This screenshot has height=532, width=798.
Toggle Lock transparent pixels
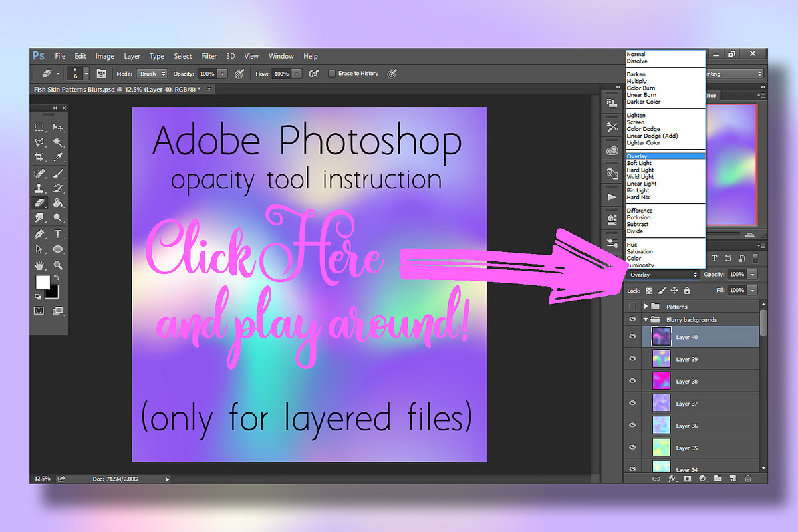pos(650,291)
